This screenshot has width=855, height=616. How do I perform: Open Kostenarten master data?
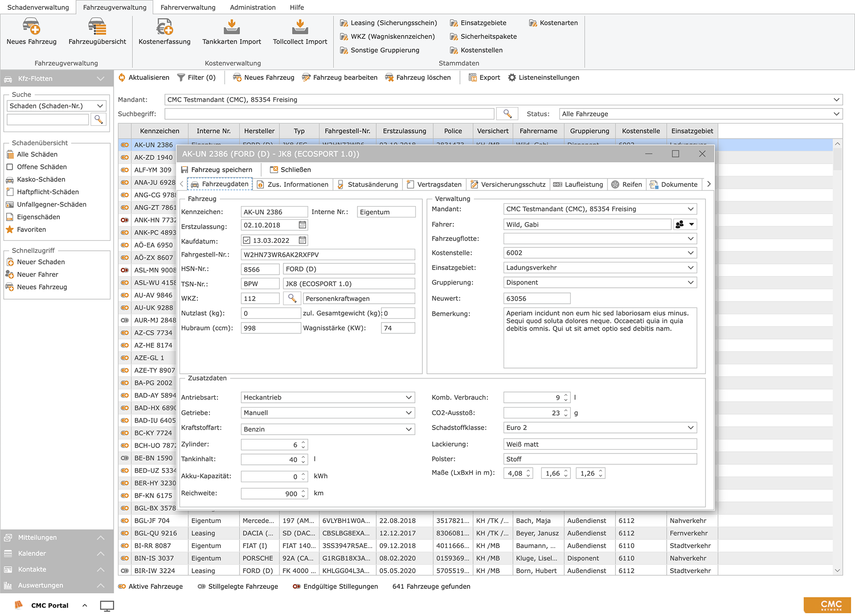click(x=553, y=23)
